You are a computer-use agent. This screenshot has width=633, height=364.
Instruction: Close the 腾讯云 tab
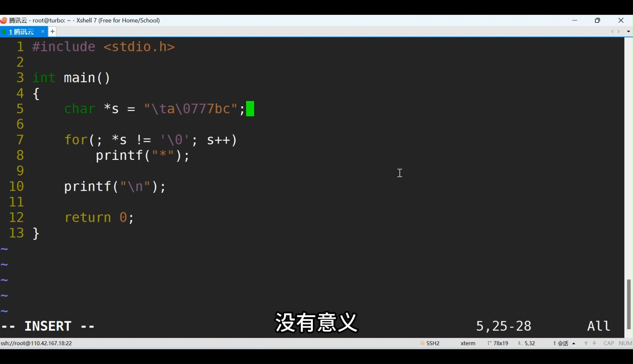[x=43, y=31]
